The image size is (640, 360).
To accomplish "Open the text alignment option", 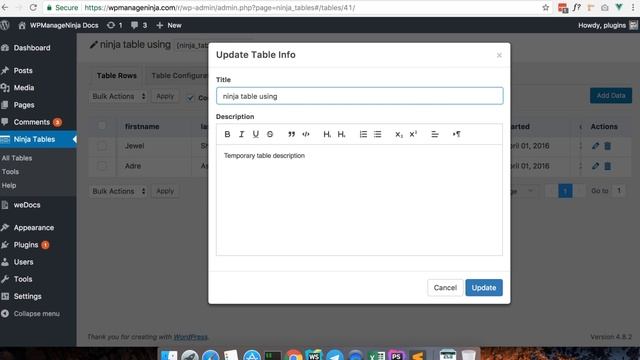I will pyautogui.click(x=435, y=134).
